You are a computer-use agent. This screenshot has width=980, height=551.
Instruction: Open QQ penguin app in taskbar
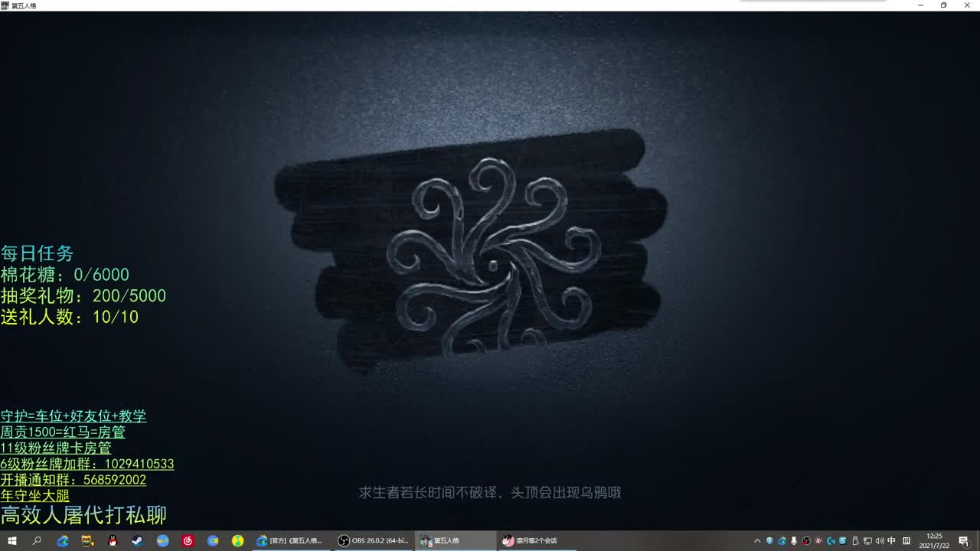pos(113,541)
